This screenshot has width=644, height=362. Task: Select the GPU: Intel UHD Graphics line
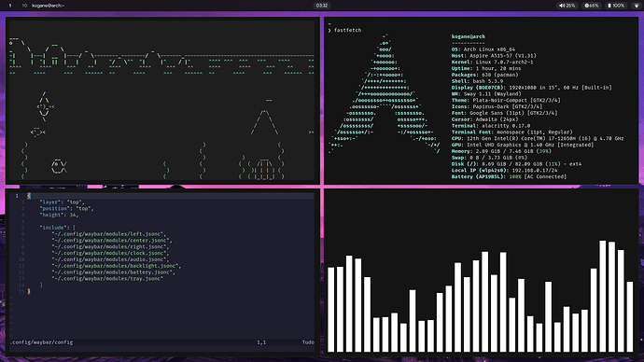(523, 145)
